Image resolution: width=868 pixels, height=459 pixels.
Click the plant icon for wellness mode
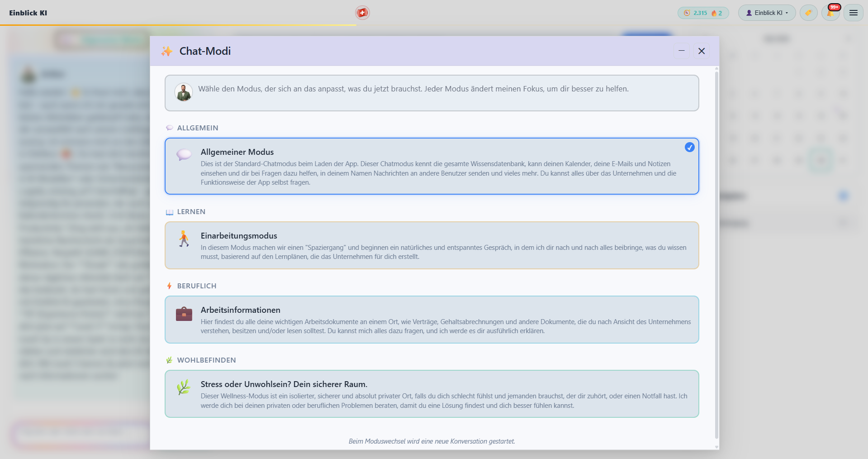click(184, 387)
